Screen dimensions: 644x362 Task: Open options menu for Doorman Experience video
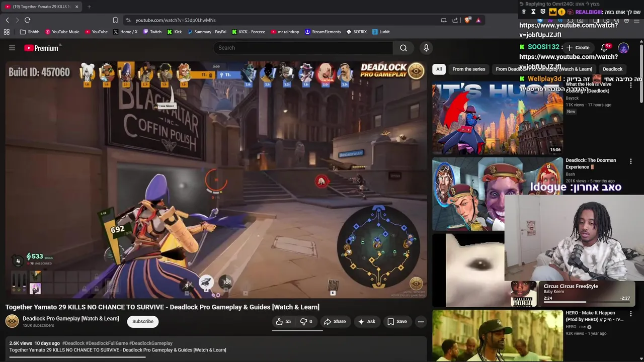pos(630,161)
